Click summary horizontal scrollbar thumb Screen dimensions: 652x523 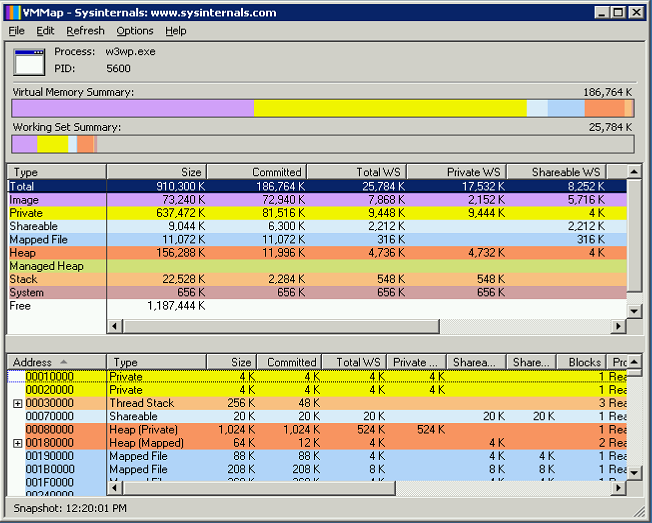coord(281,326)
